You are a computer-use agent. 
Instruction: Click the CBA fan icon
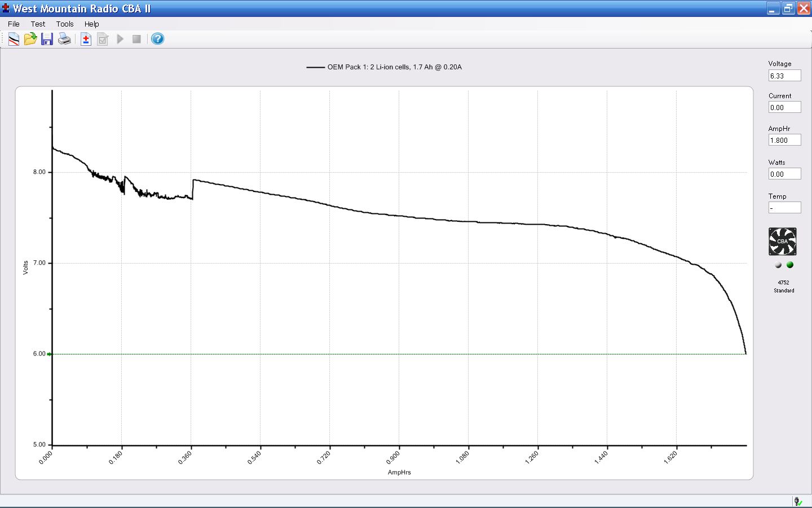click(x=783, y=242)
